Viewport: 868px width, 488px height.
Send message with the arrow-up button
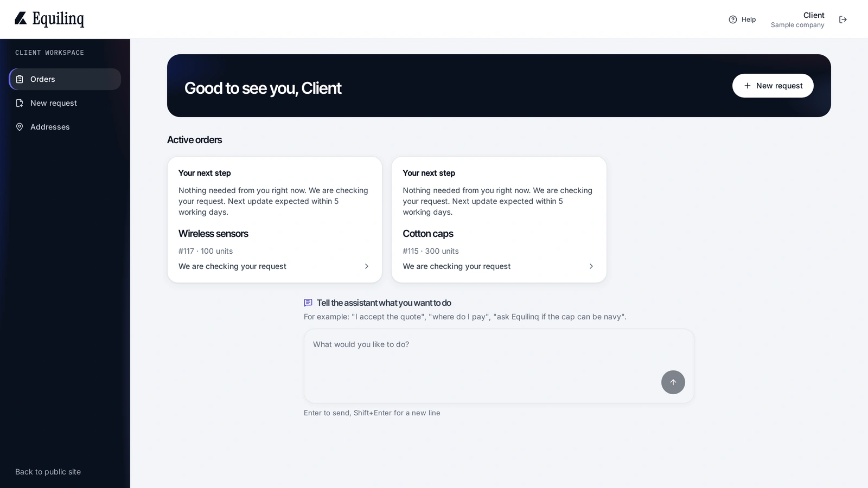(x=673, y=382)
